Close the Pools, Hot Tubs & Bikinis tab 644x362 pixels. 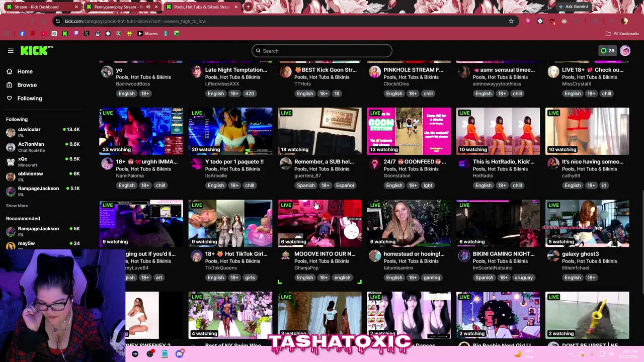click(236, 7)
